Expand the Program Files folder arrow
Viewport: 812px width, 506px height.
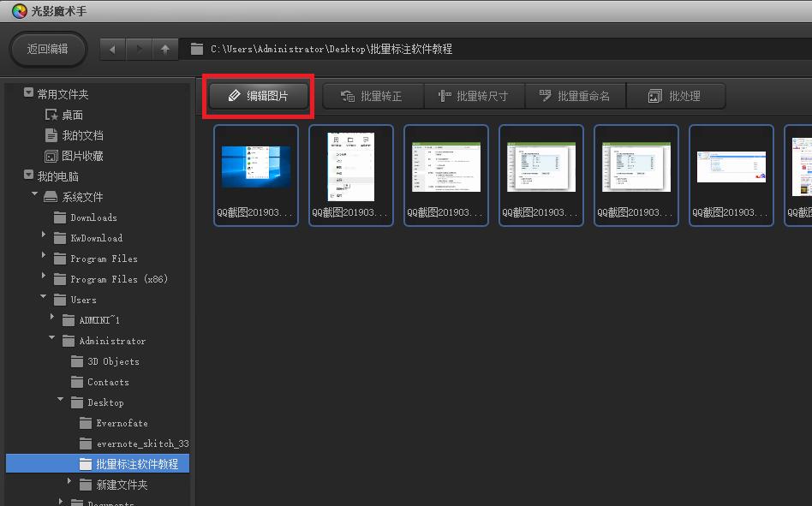point(44,256)
